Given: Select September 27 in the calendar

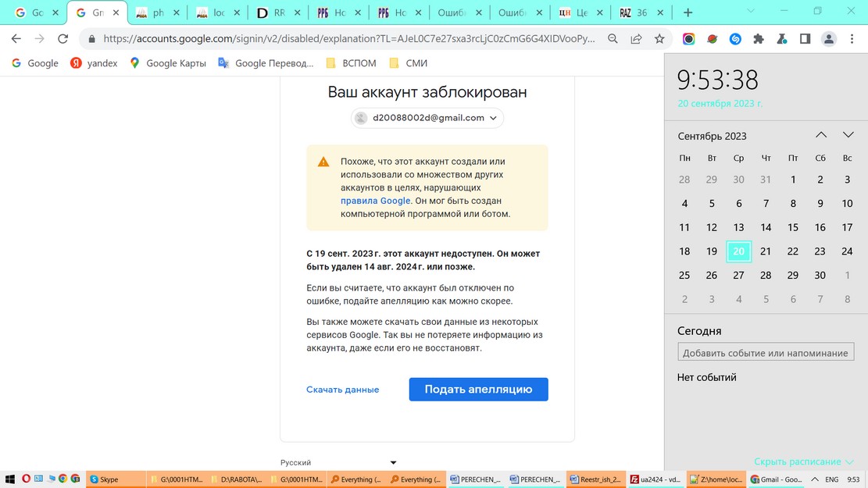Looking at the screenshot, I should 738,275.
